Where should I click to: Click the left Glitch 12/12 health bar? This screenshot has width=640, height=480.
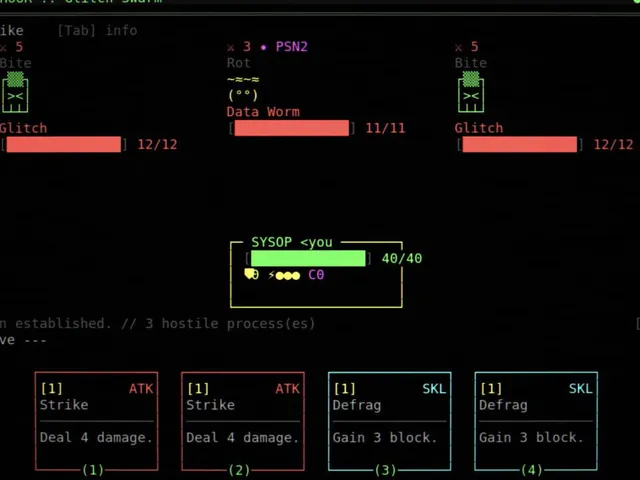click(x=64, y=144)
